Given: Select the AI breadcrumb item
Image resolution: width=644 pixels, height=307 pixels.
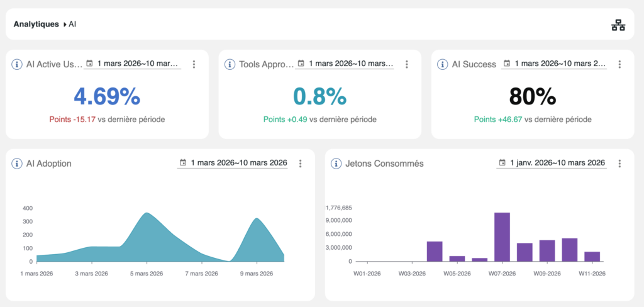Looking at the screenshot, I should point(72,25).
